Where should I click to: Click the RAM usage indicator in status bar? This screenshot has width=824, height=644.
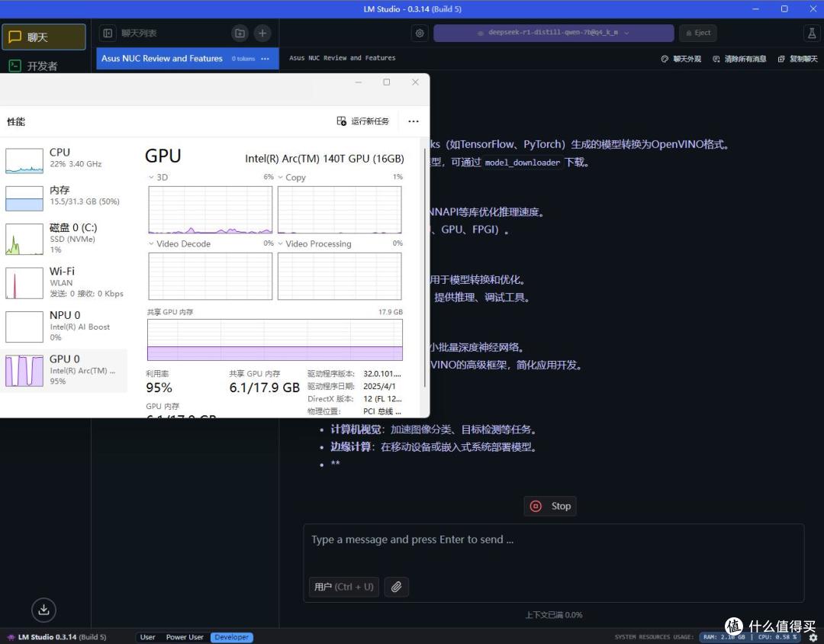point(723,637)
